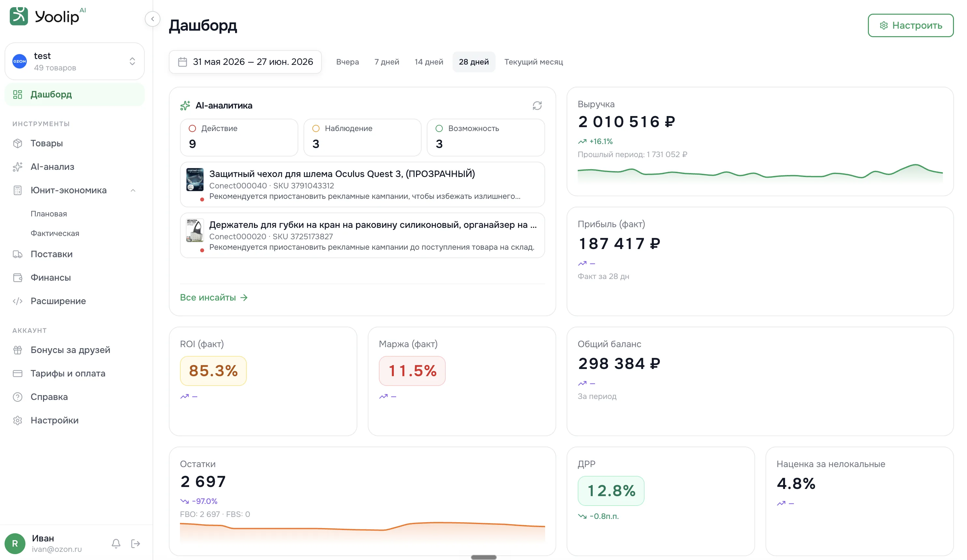Screen dimensions: 967x560
Task: Filter insights by Наблюдение
Action: click(362, 137)
